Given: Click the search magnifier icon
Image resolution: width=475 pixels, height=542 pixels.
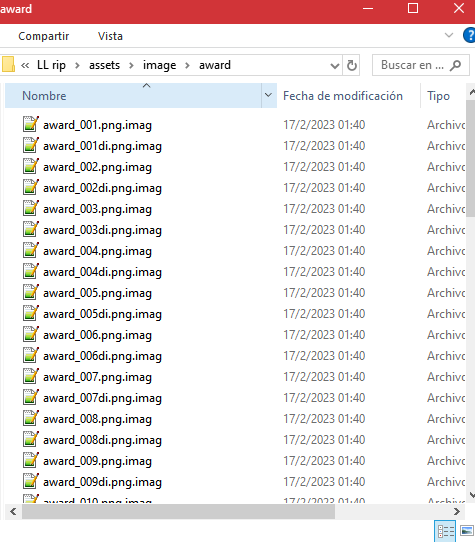Looking at the screenshot, I should 456,65.
